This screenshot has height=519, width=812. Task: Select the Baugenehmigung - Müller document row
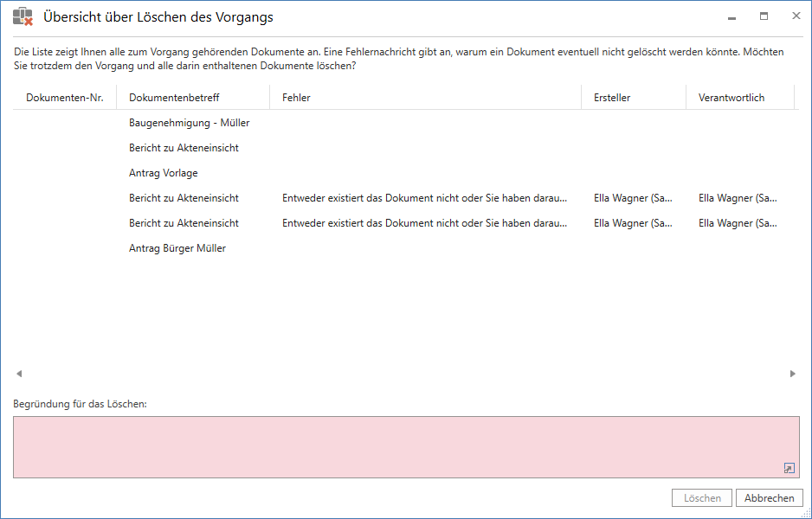coord(406,123)
